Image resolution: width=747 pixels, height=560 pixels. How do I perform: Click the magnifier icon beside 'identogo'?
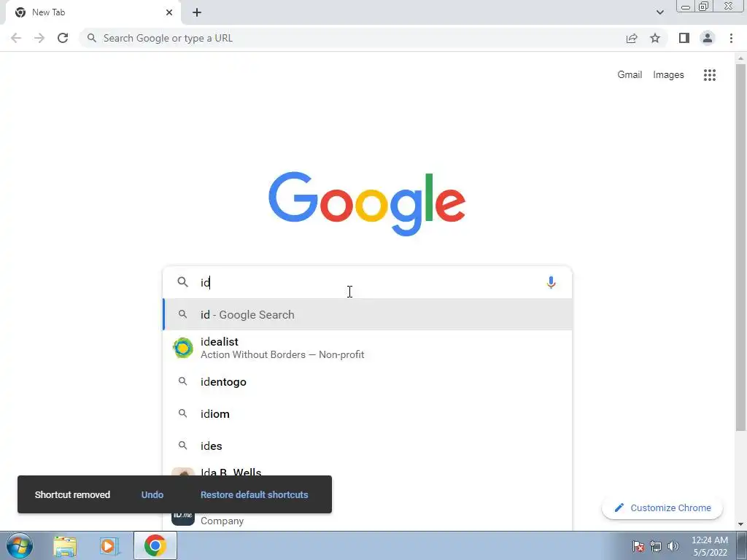[x=182, y=381]
